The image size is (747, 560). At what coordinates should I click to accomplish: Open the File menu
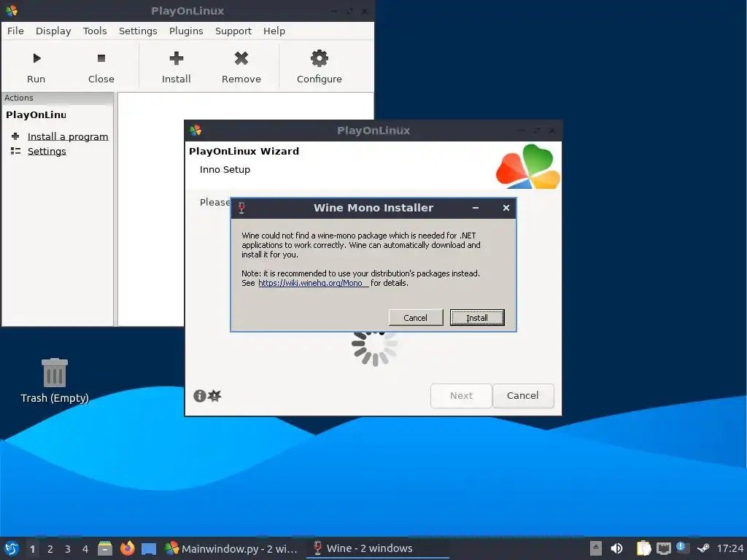pos(15,31)
